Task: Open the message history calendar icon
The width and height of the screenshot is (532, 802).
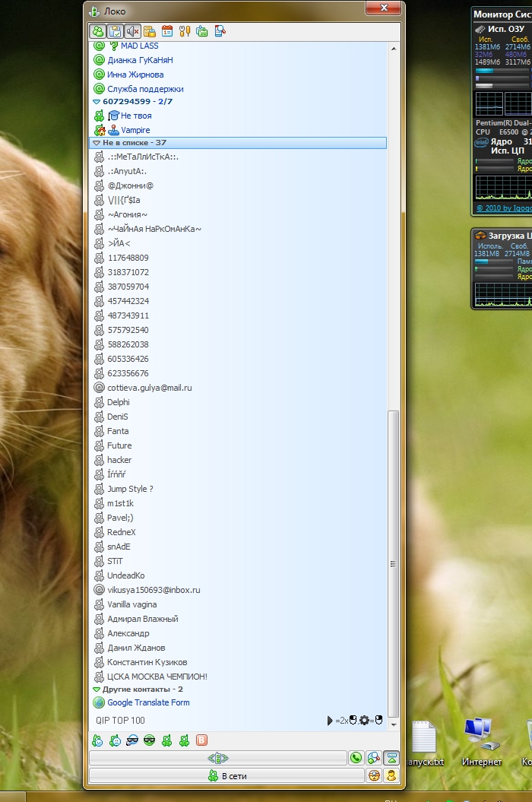Action: (x=167, y=31)
